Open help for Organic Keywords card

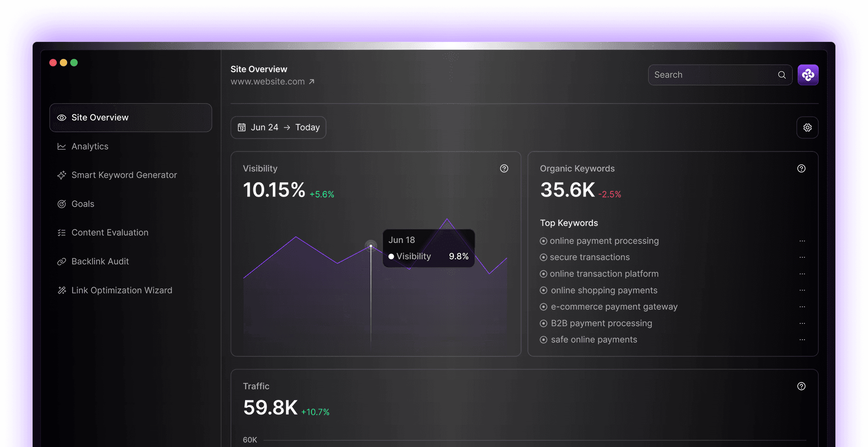coord(802,169)
